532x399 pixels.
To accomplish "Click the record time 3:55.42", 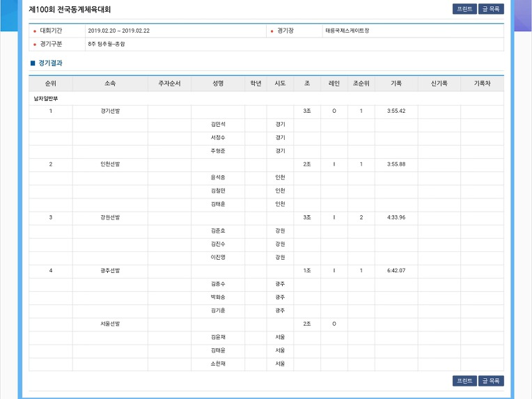I will click(x=396, y=111).
